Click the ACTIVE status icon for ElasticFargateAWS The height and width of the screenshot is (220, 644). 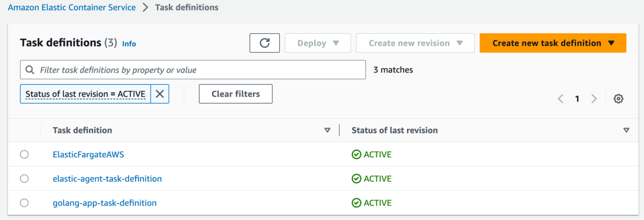(x=356, y=155)
